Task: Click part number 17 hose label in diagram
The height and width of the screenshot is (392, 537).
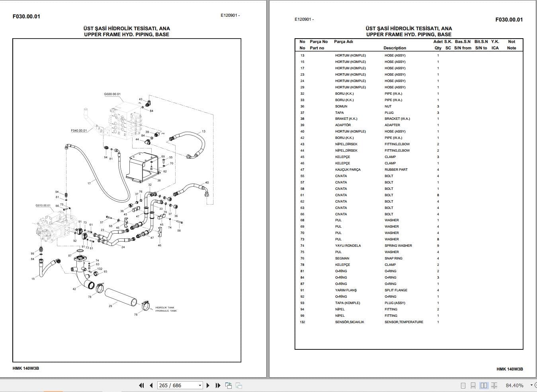Action: click(89, 183)
